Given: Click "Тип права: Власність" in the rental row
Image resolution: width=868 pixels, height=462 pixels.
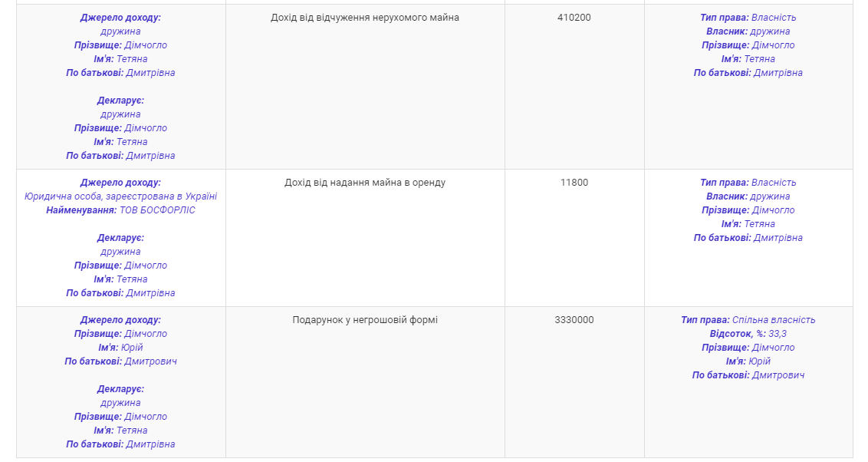Looking at the screenshot, I should [748, 183].
